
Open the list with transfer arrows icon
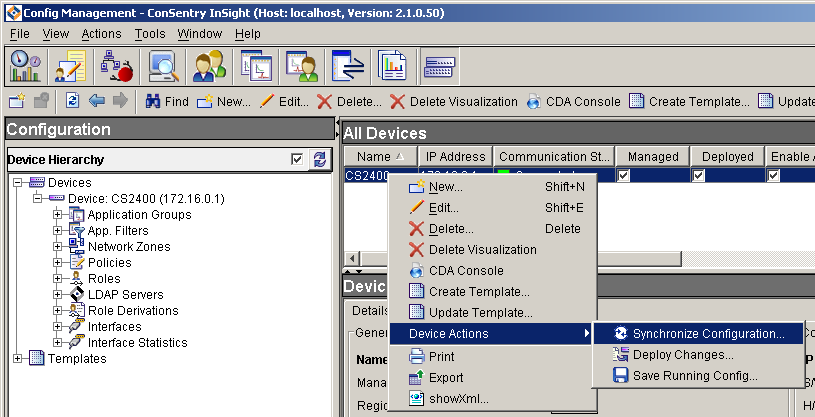coord(348,66)
